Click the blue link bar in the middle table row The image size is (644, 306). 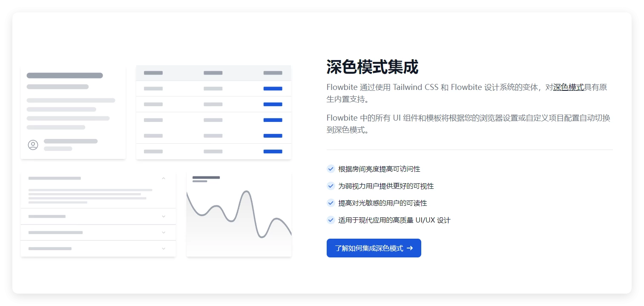[x=273, y=120]
